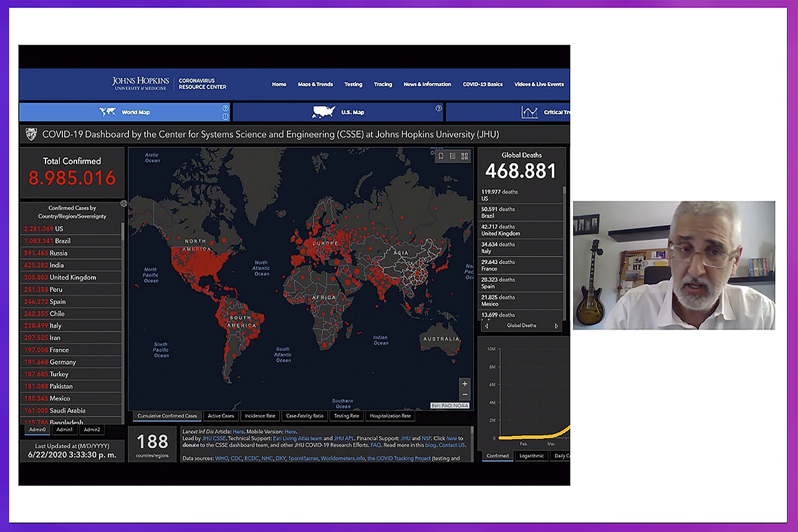The image size is (798, 532).
Task: Zoom in with the map plus button
Action: 464,384
